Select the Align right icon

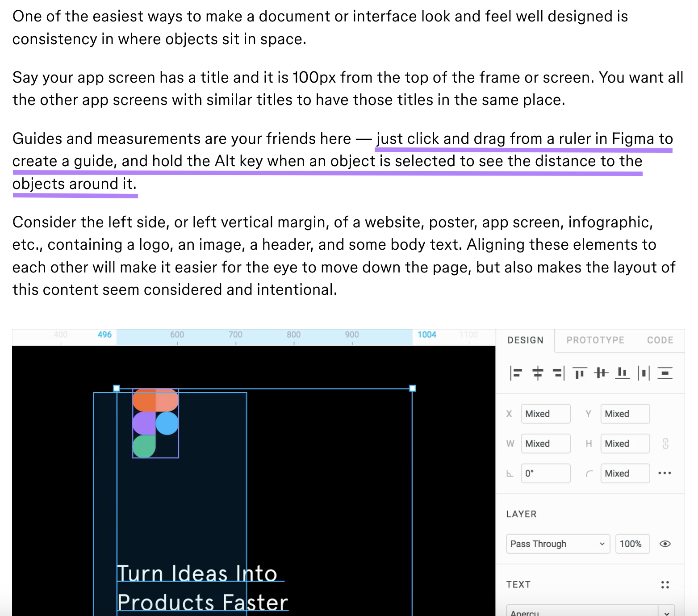tap(558, 373)
